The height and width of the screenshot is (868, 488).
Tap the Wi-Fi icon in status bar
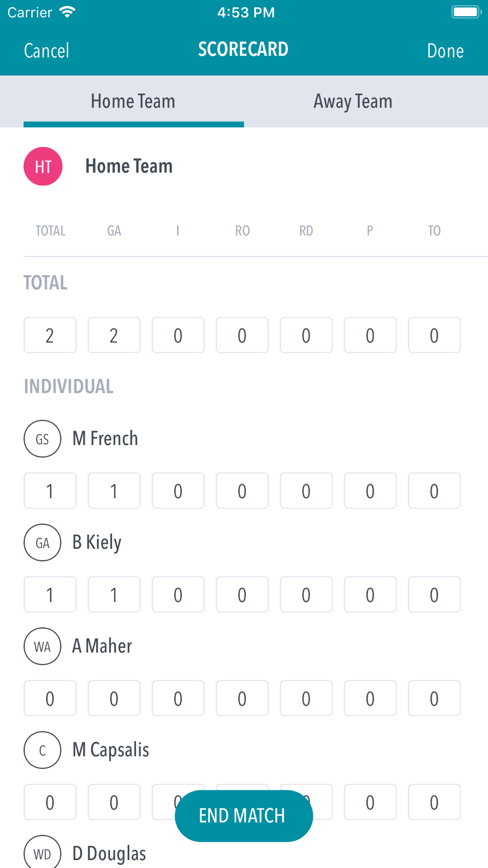(67, 12)
